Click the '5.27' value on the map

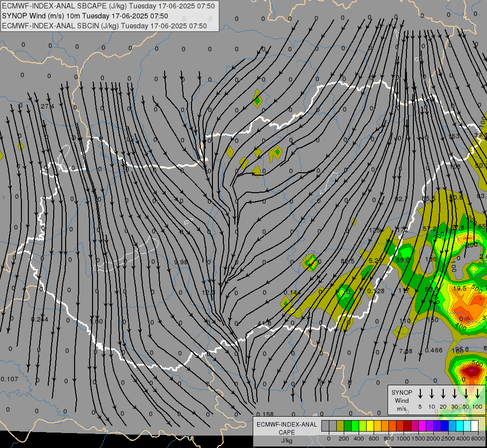pyautogui.click(x=375, y=260)
